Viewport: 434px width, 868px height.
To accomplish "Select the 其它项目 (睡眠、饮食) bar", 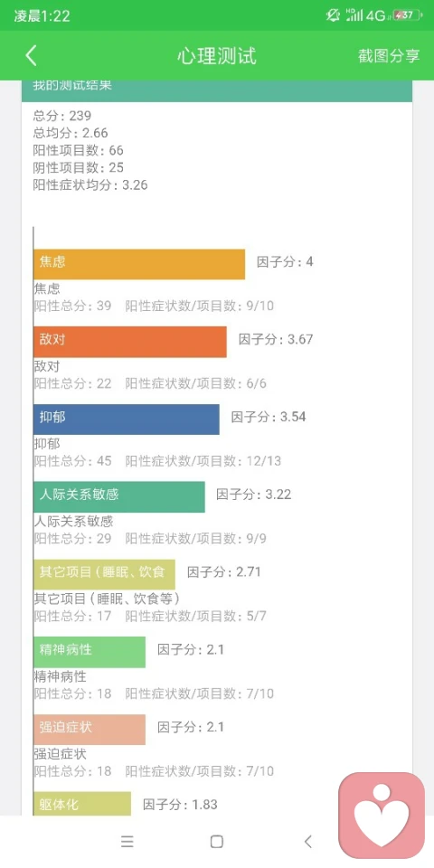I will [104, 574].
